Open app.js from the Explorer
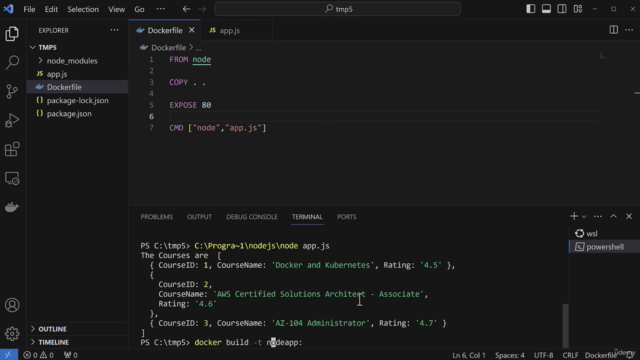This screenshot has height=360, width=640. [x=78, y=74]
